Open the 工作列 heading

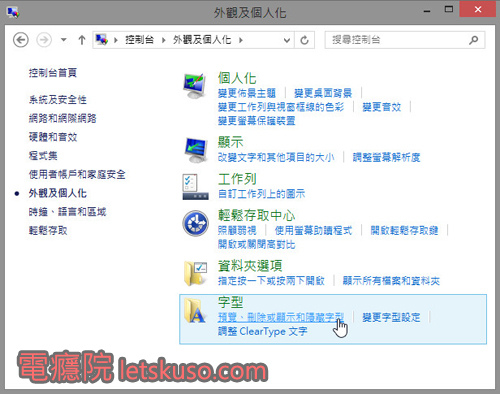[x=237, y=179]
